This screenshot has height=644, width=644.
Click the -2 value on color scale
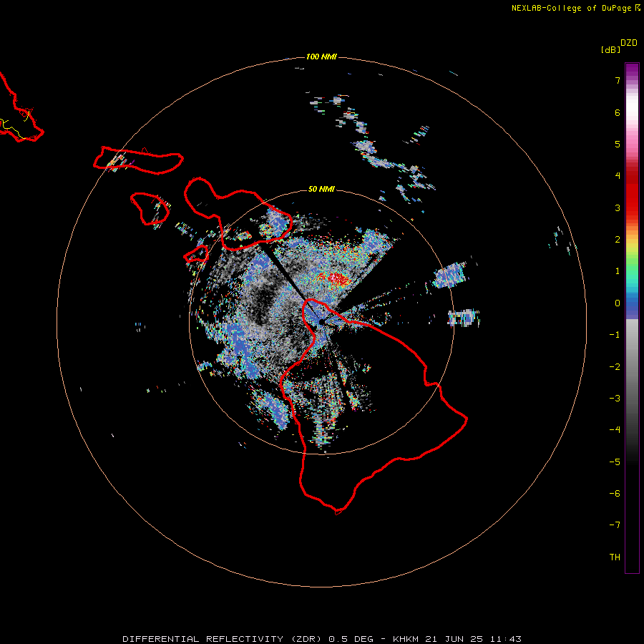pos(615,367)
